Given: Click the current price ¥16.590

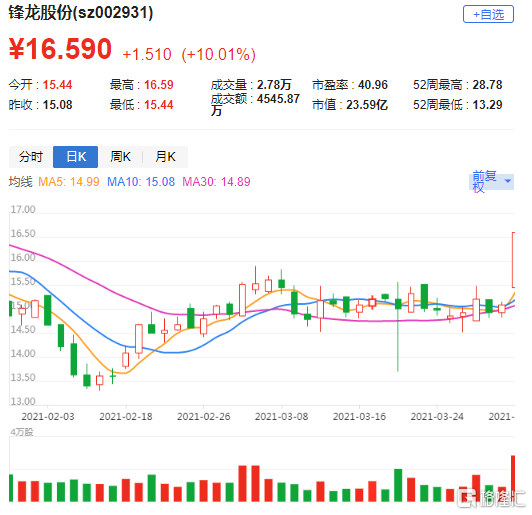Looking at the screenshot, I should point(60,49).
